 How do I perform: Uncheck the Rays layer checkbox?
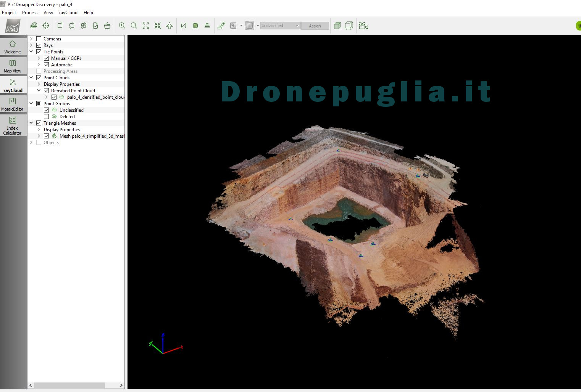(39, 45)
